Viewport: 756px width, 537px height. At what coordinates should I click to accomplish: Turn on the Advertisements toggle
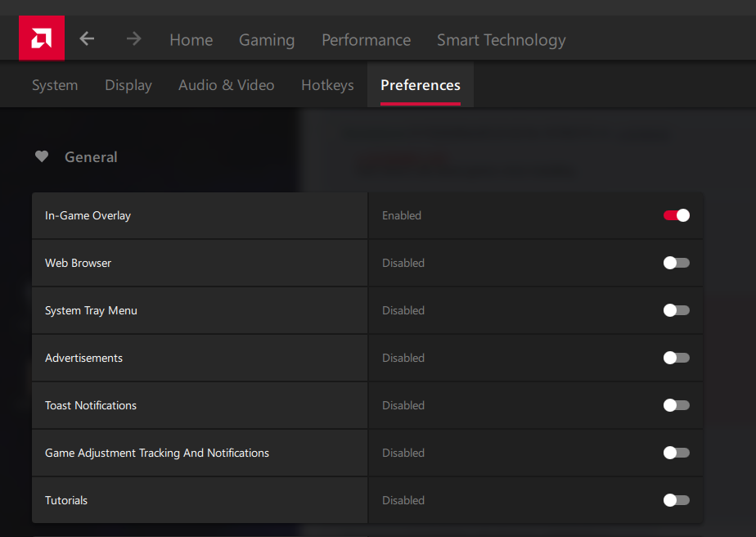676,358
